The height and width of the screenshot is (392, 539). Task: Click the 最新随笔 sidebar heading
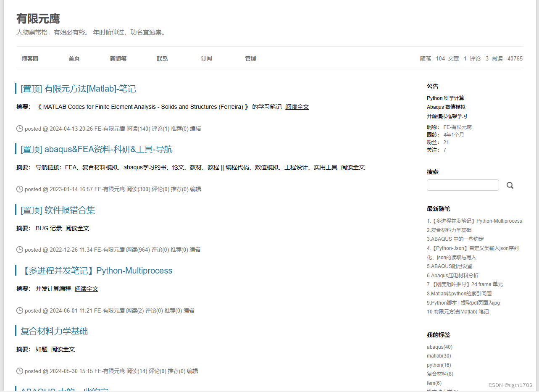pos(439,209)
